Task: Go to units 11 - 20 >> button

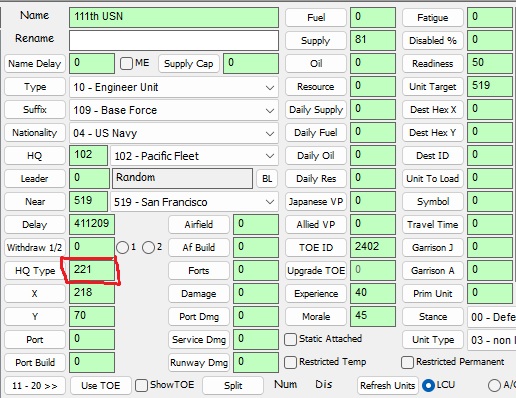Action: pos(35,386)
